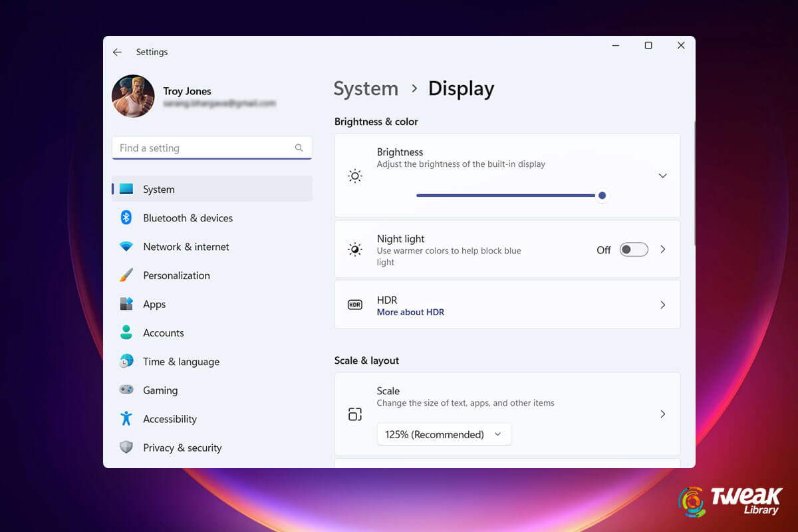
Task: Open the 125% scale dropdown
Action: click(444, 434)
